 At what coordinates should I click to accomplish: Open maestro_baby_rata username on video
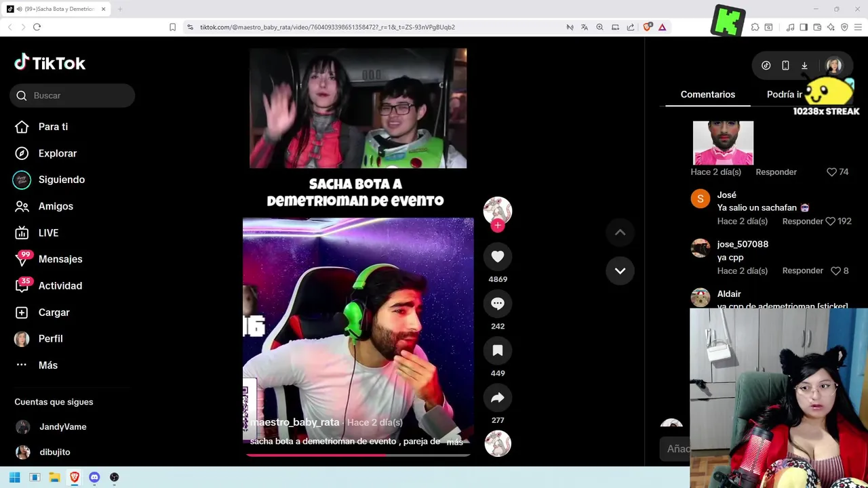pyautogui.click(x=294, y=422)
